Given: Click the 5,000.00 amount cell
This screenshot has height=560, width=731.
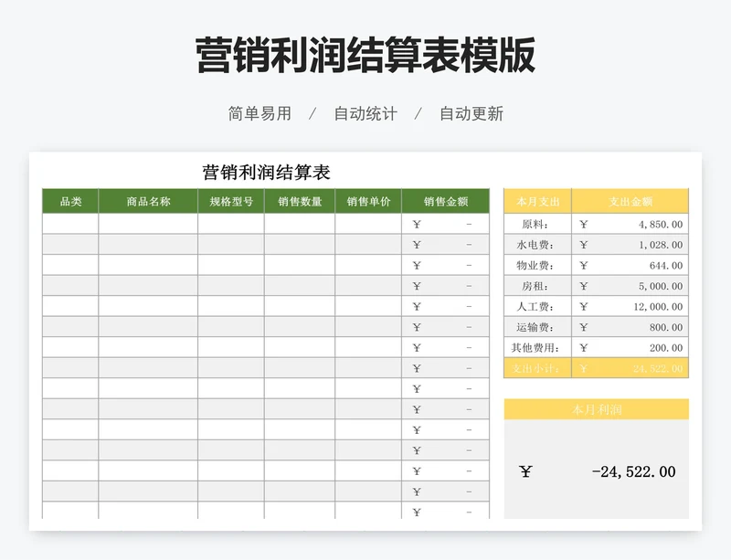Looking at the screenshot, I should [630, 286].
